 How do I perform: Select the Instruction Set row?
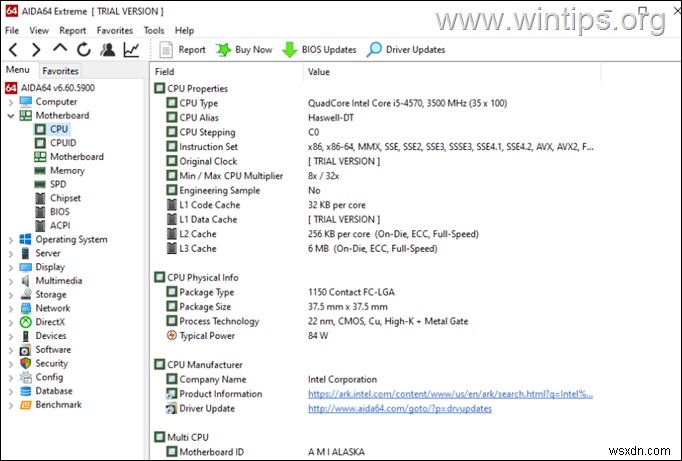[x=374, y=147]
